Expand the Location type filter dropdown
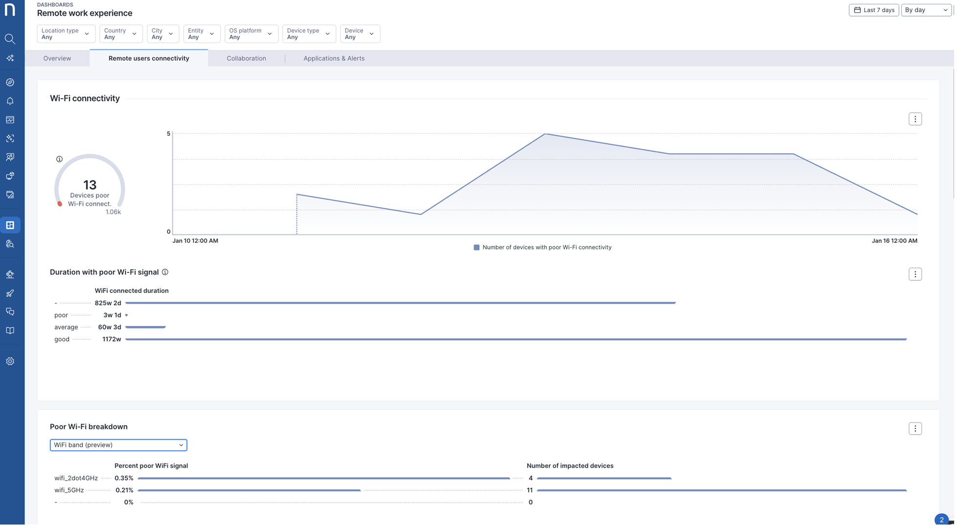Viewport: 980px width, 526px height. pyautogui.click(x=66, y=34)
